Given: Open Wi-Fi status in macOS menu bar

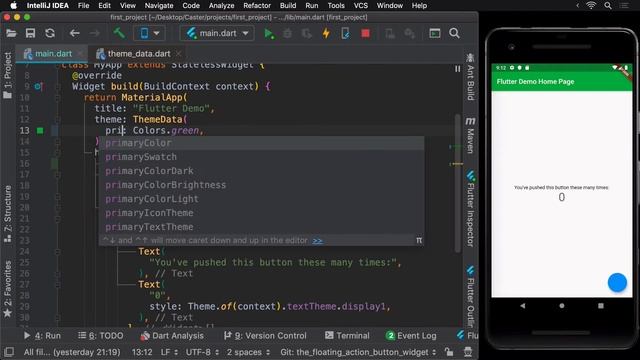Looking at the screenshot, I should tap(591, 6).
